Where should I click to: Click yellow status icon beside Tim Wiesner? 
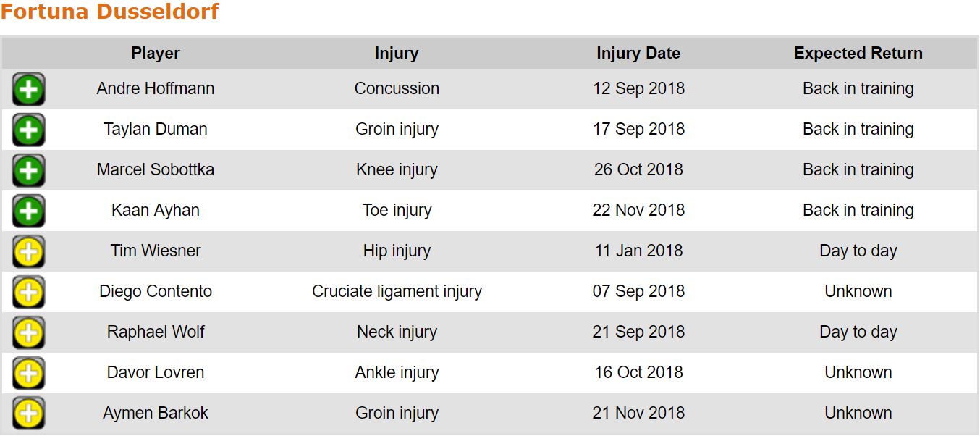pyautogui.click(x=28, y=252)
